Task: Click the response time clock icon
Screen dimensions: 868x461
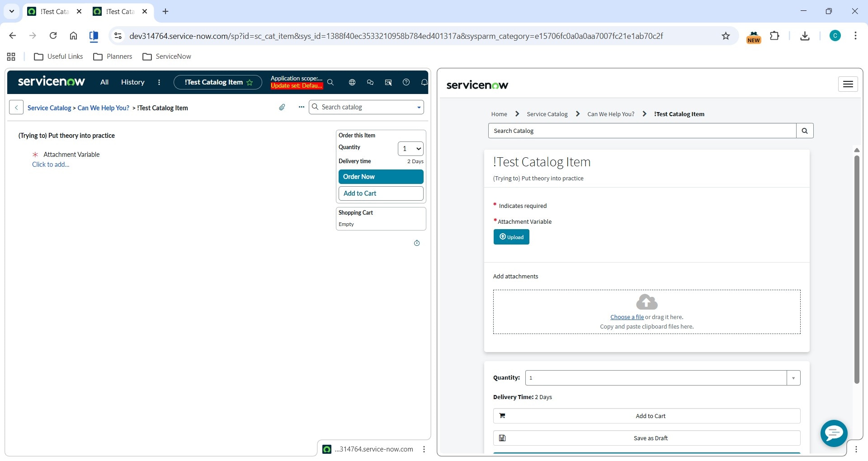Action: (x=417, y=243)
